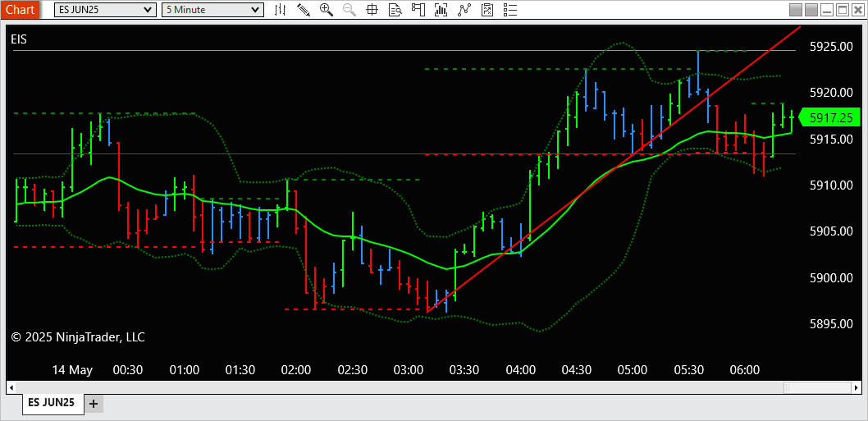Select the drawing tools pencil icon

pyautogui.click(x=303, y=9)
